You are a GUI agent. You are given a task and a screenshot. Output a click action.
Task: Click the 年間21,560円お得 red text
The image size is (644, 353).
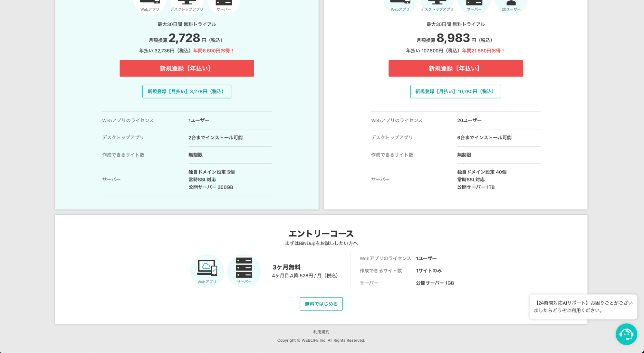tap(483, 51)
